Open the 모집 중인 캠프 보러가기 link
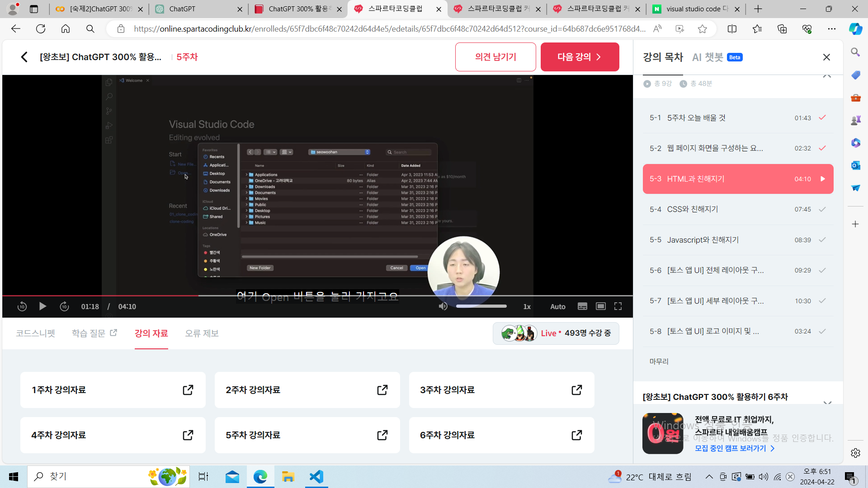The image size is (868, 488). point(735,448)
